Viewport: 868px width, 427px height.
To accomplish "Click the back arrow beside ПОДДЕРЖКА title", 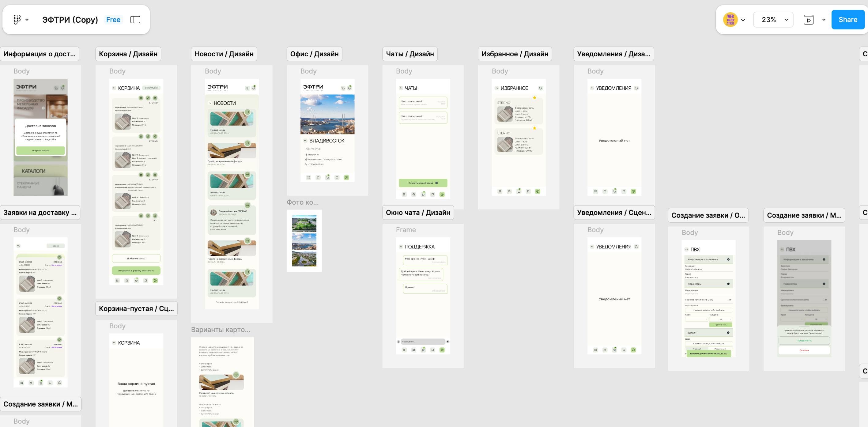I will click(401, 247).
